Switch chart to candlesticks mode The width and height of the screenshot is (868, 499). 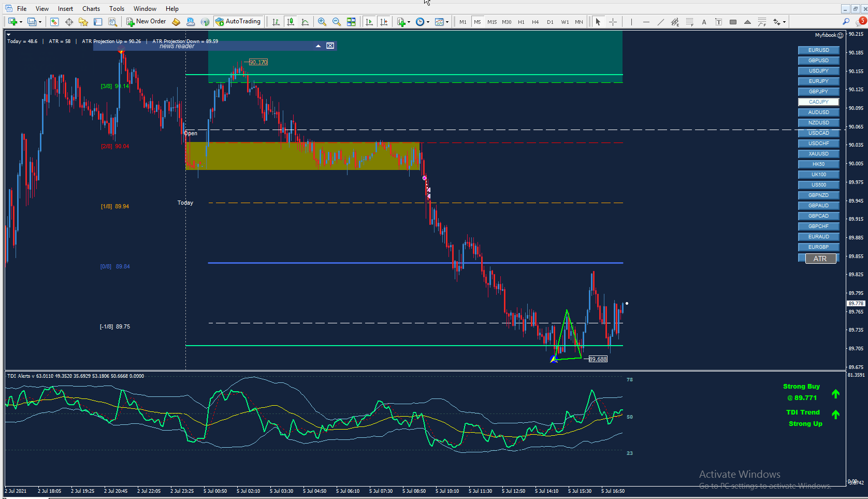(291, 22)
